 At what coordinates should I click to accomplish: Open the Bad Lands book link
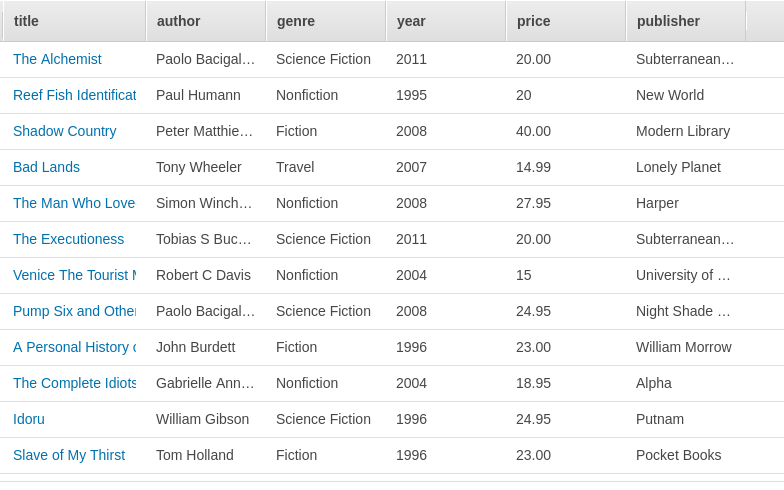pyautogui.click(x=46, y=167)
